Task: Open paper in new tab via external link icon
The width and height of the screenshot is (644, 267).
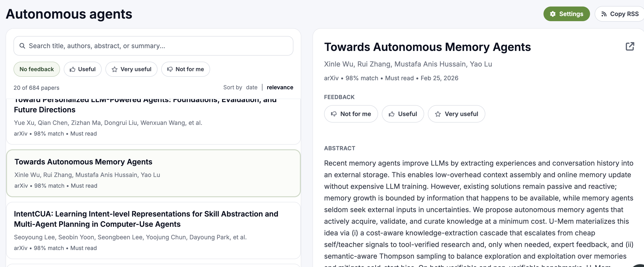Action: coord(630,47)
